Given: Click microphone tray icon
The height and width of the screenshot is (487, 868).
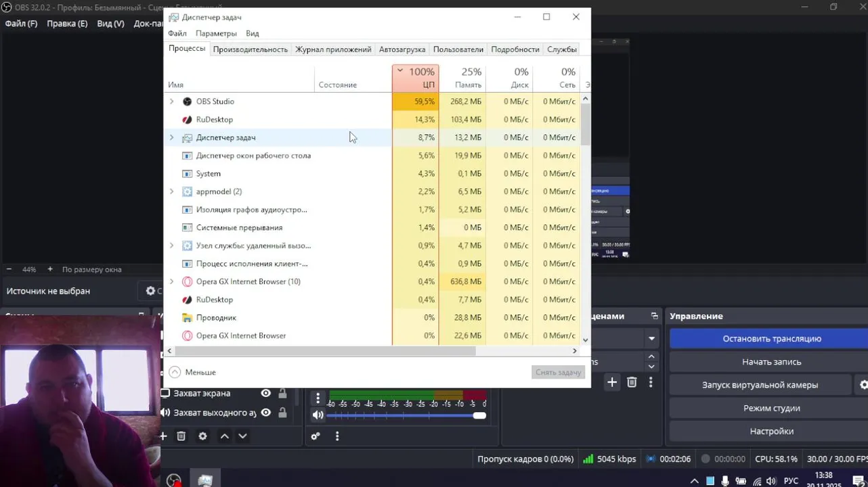Looking at the screenshot, I should click(725, 481).
